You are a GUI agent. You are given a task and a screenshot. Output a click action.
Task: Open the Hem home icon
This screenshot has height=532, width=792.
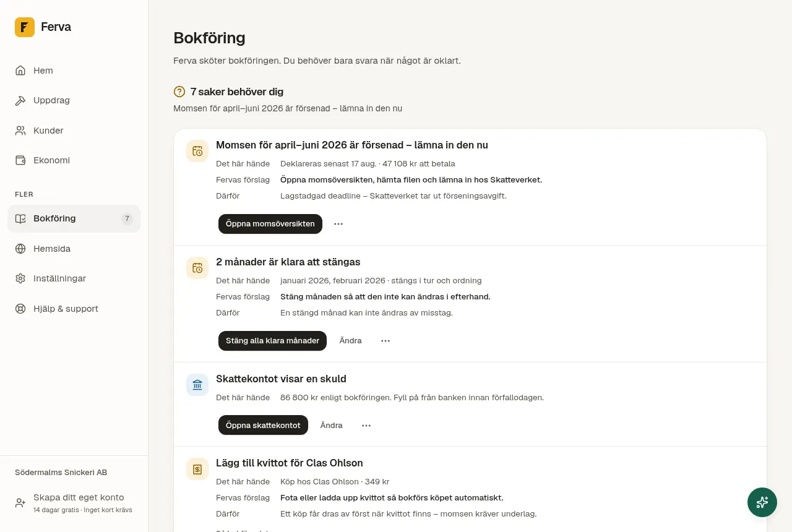(20, 71)
